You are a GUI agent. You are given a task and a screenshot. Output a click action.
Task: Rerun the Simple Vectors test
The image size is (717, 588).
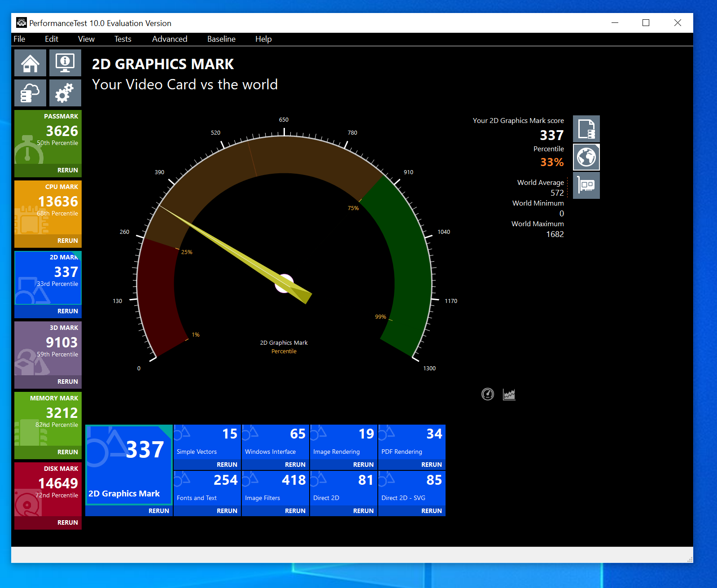[x=227, y=465]
